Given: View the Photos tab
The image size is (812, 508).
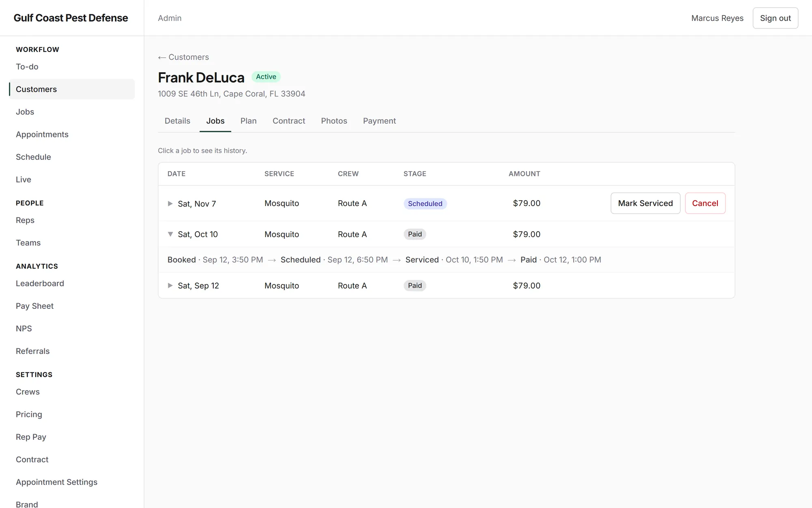Looking at the screenshot, I should click(x=334, y=121).
